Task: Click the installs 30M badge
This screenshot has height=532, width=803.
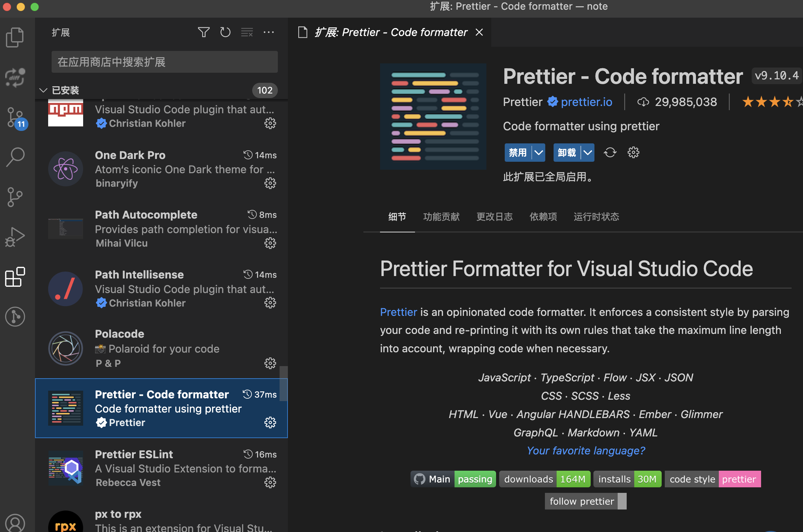Action: pos(627,479)
